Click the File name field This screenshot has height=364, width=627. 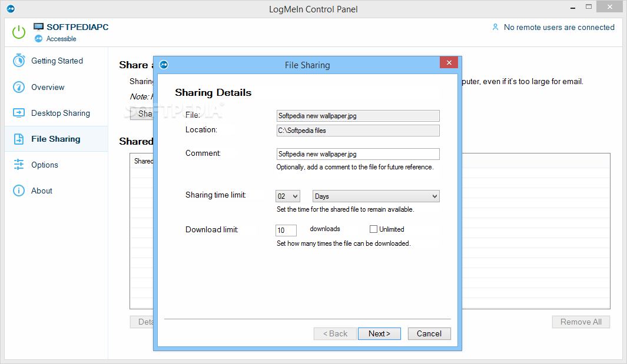point(358,116)
